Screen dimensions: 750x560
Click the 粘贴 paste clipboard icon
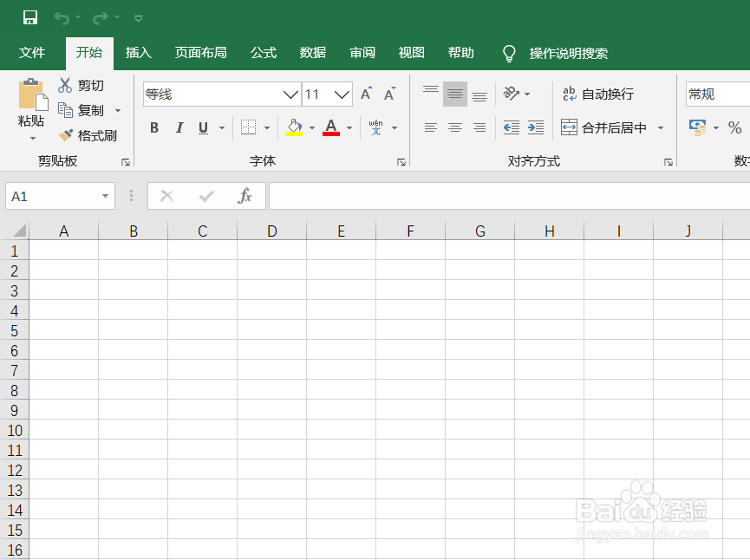(x=33, y=94)
